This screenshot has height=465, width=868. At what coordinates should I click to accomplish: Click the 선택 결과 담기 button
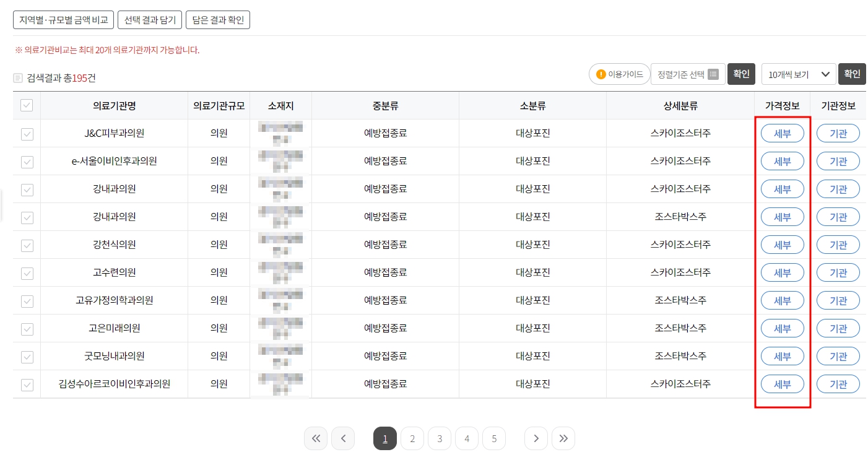pos(149,19)
